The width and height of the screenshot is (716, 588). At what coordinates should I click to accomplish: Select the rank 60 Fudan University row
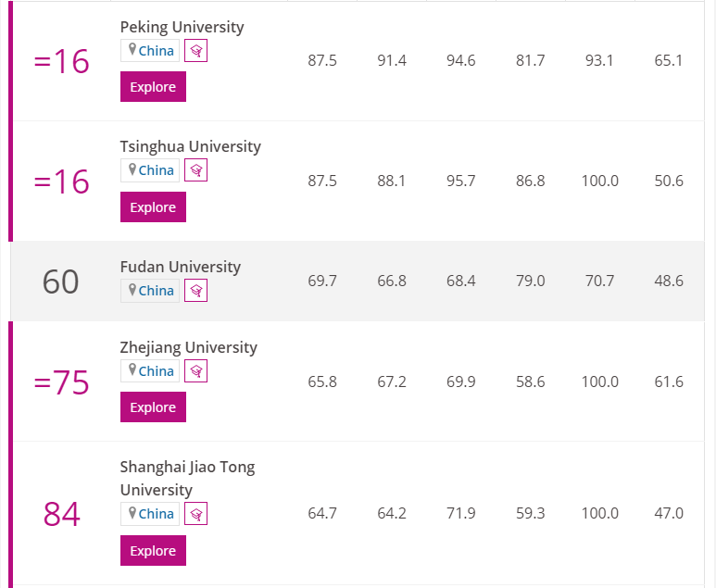point(358,281)
